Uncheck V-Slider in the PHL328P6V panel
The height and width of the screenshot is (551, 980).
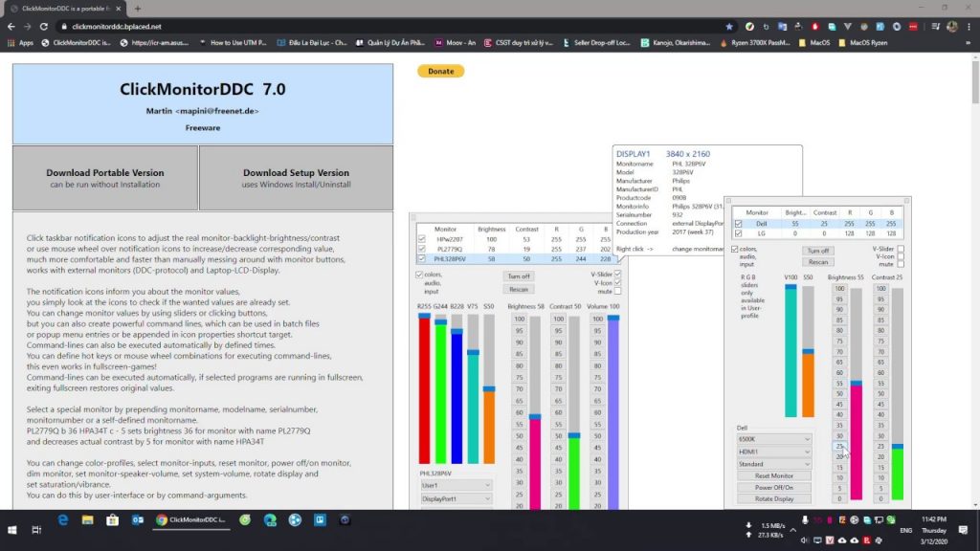point(617,275)
